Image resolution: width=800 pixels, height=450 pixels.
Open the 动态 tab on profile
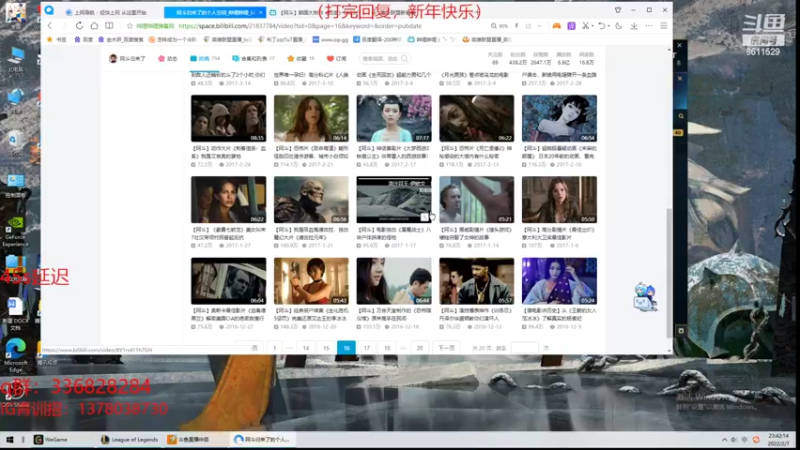(x=167, y=59)
